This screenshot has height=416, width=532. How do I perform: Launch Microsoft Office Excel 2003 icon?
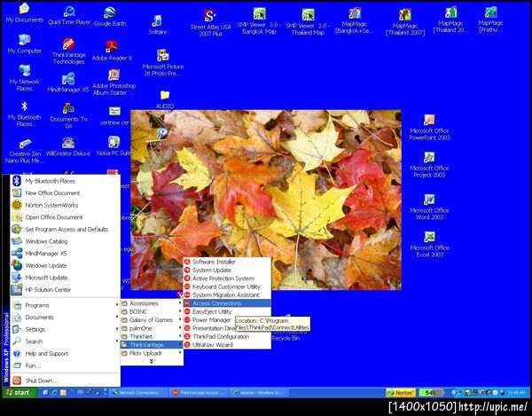click(429, 244)
